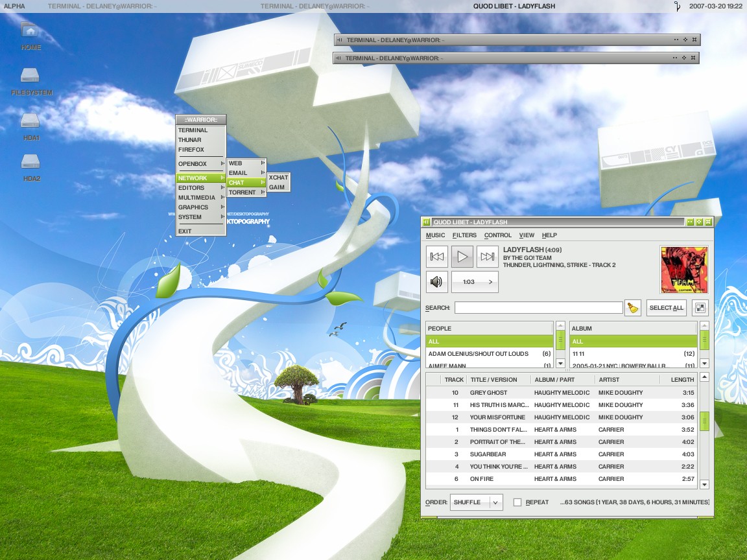This screenshot has height=560, width=747.
Task: Sort by Length column header
Action: [678, 380]
